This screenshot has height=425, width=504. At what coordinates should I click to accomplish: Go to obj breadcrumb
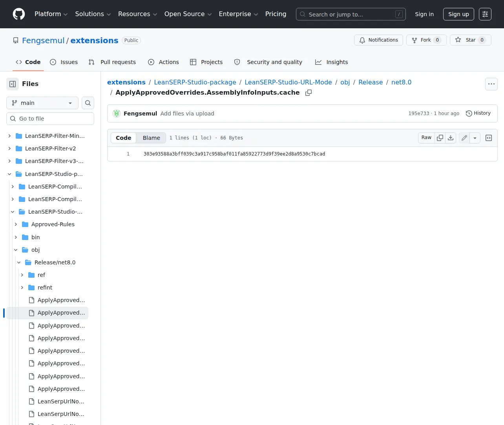click(x=345, y=82)
